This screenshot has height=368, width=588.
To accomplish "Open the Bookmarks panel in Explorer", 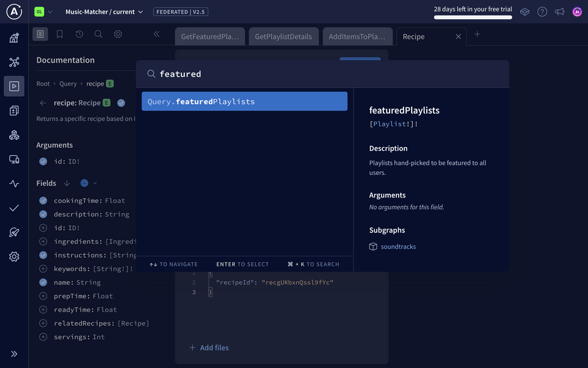I will pos(59,35).
